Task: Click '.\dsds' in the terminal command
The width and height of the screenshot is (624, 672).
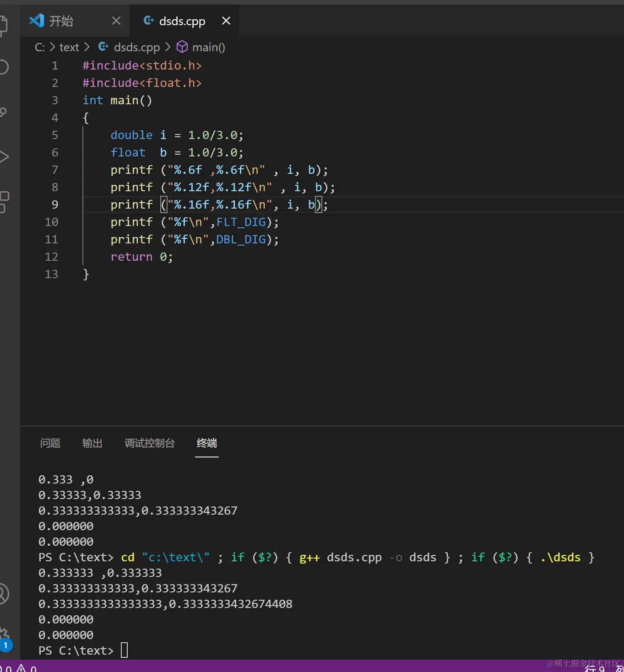Action: click(x=560, y=557)
